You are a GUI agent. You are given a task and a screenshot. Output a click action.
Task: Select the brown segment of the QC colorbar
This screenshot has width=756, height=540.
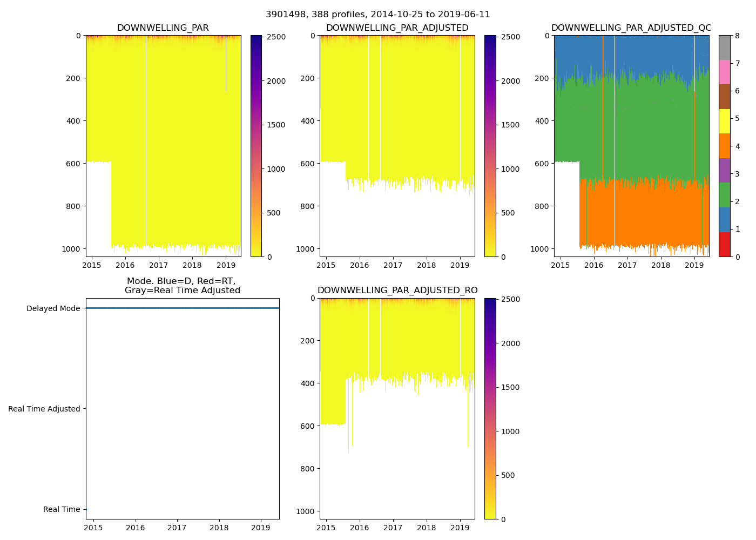click(724, 97)
